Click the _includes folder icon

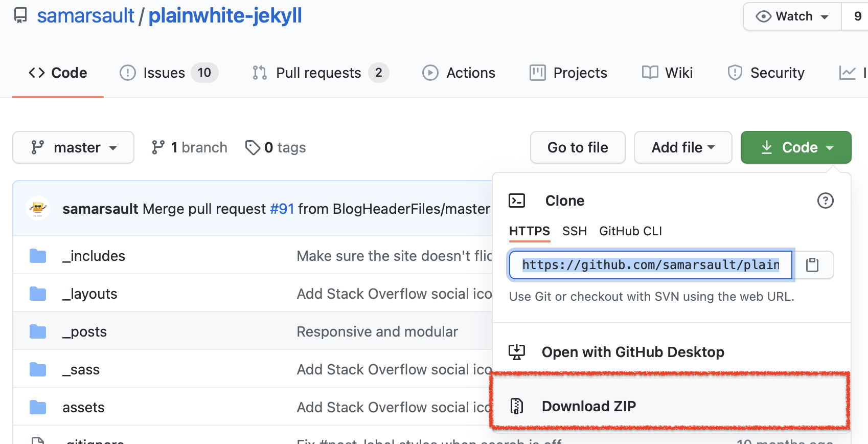(x=38, y=256)
